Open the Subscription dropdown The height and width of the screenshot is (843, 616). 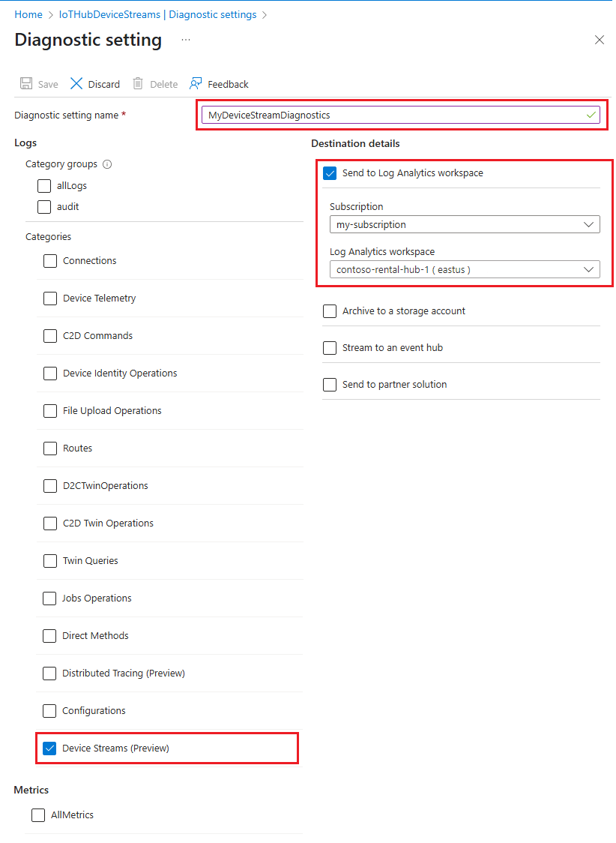[x=465, y=224]
